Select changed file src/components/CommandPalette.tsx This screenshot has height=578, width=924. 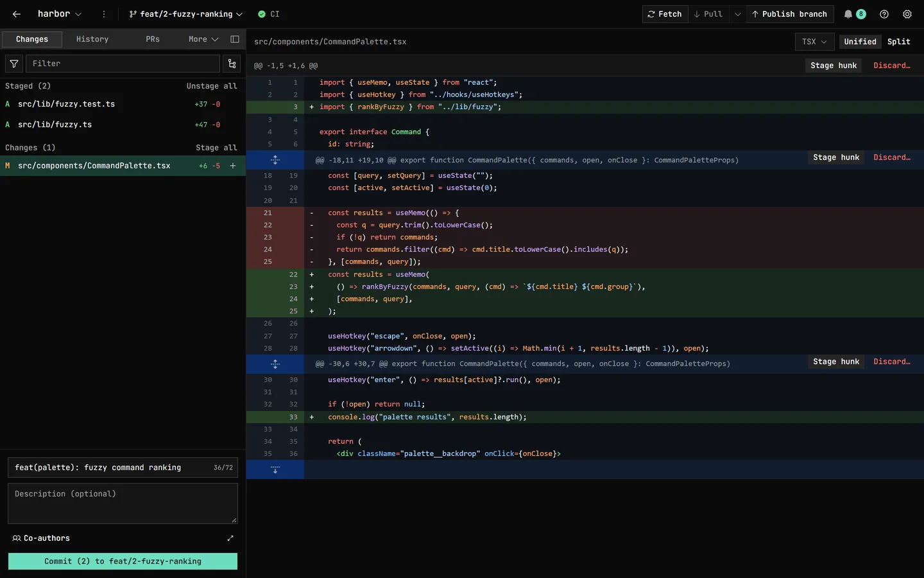point(123,166)
